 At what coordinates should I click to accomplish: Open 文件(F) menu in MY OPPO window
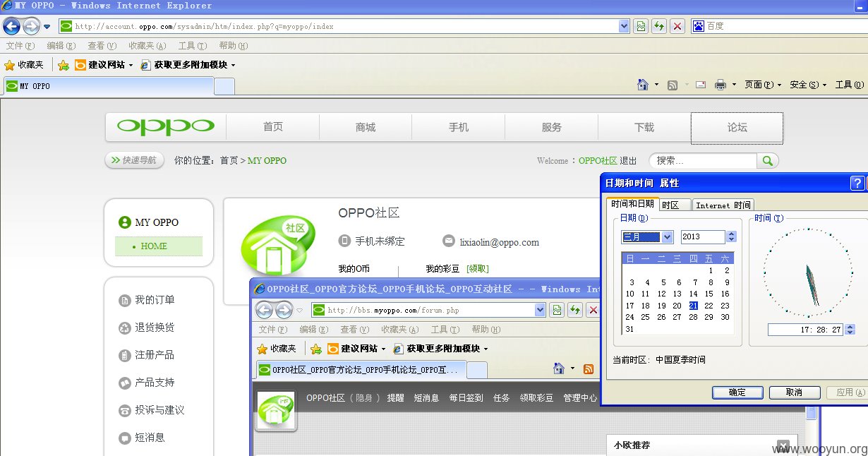click(x=20, y=46)
